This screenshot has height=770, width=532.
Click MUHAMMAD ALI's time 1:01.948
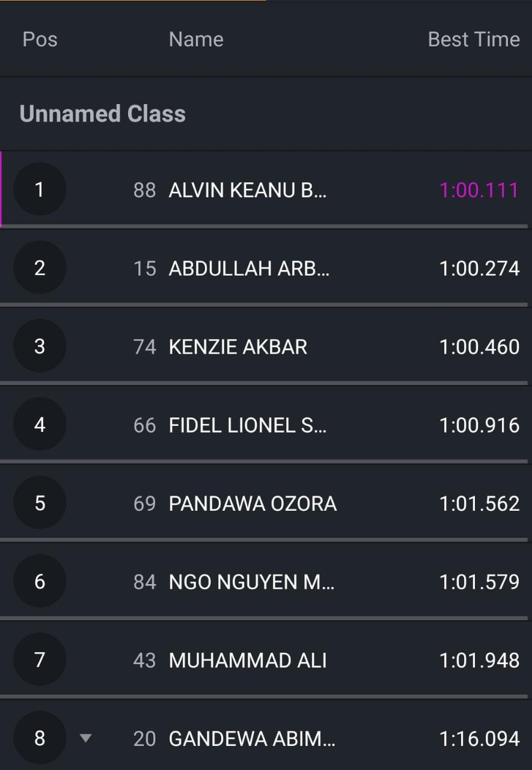coord(479,660)
